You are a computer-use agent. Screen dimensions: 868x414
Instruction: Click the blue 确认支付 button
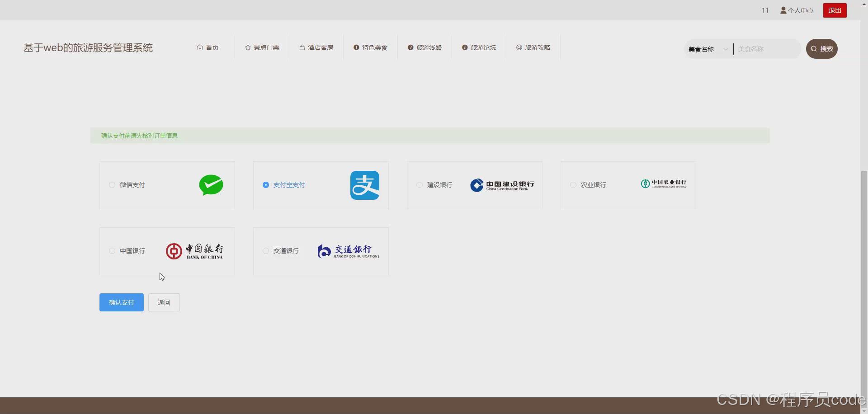coord(122,302)
